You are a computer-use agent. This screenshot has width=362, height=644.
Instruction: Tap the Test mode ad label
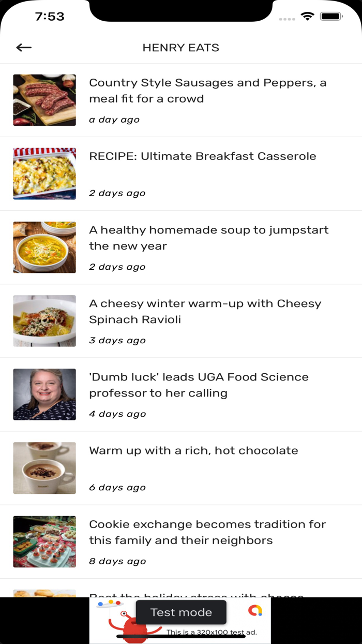pos(181,612)
